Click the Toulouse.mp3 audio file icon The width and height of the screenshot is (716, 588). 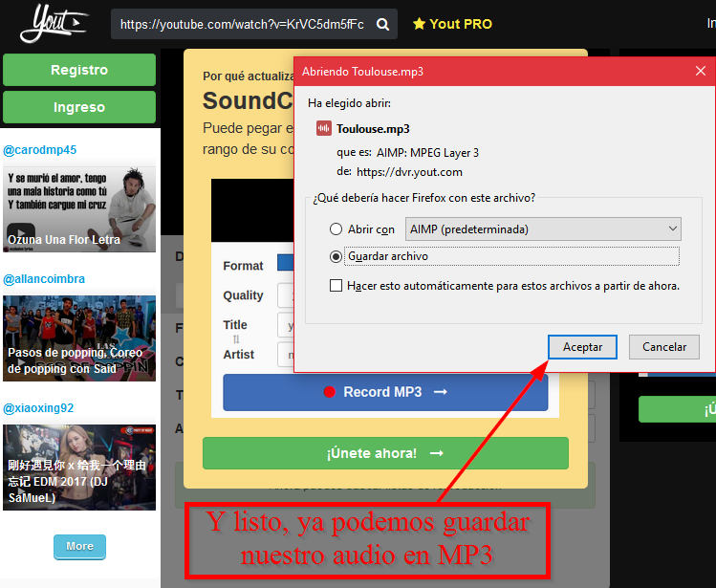coord(324,128)
